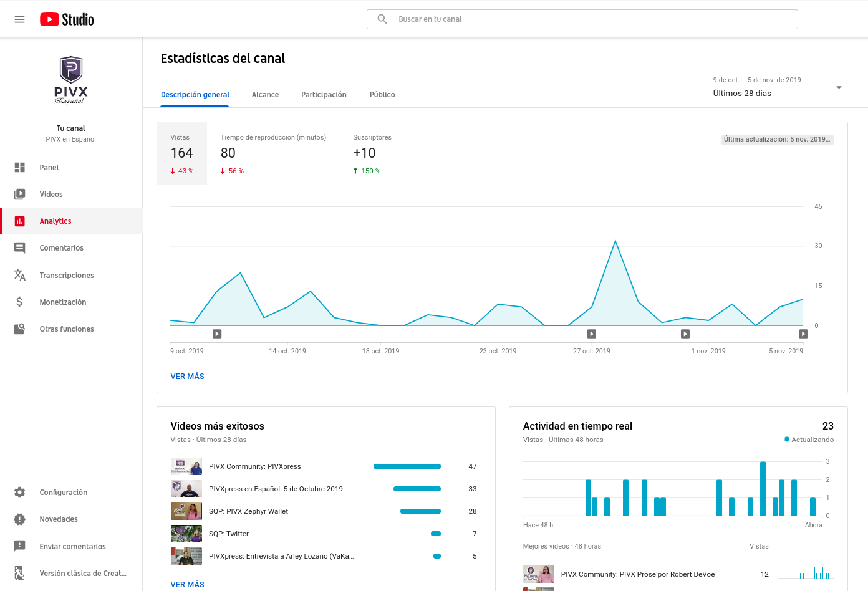This screenshot has width=868, height=591.
Task: Click the video marker near 1 nov. 2019
Action: (685, 334)
